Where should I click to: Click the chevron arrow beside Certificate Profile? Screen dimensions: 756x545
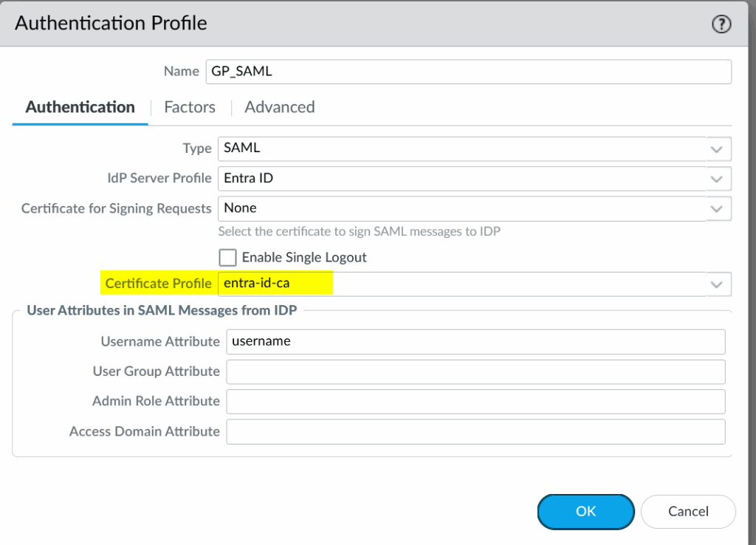(x=716, y=284)
